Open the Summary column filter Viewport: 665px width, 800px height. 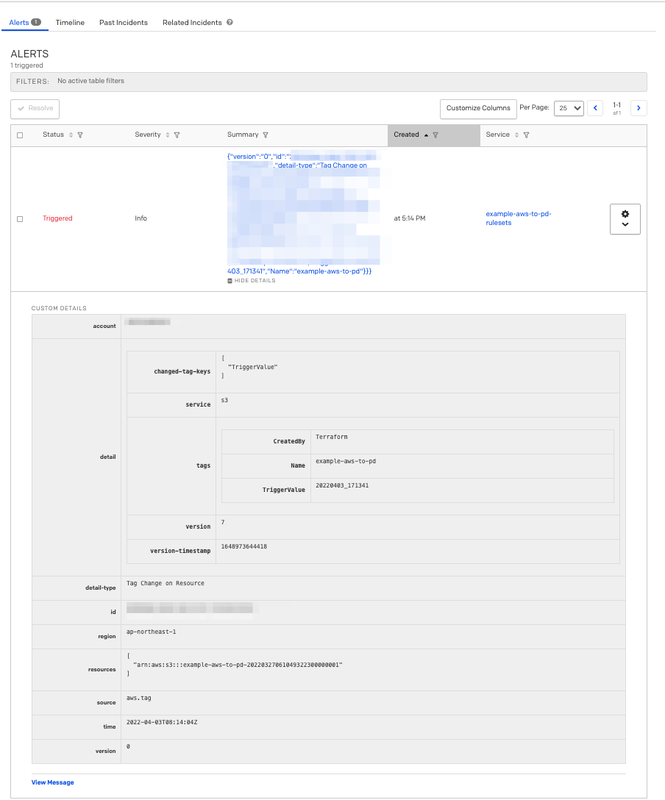point(265,135)
